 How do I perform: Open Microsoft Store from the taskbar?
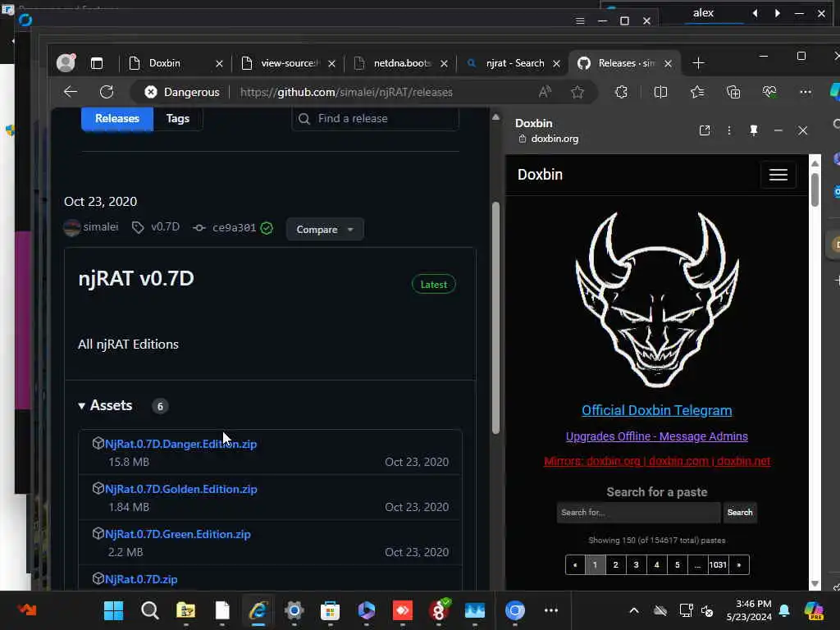pyautogui.click(x=330, y=610)
